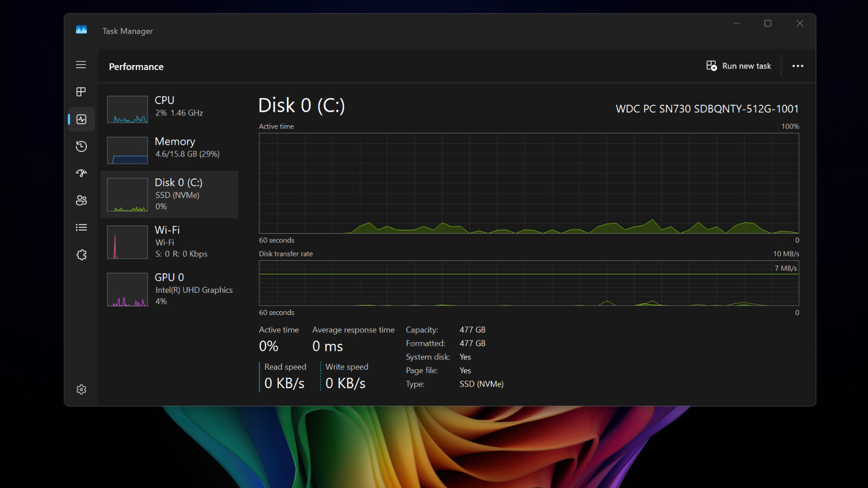Select the Disk 0 (C:) entry
Screen dimensions: 868x488
point(169,195)
